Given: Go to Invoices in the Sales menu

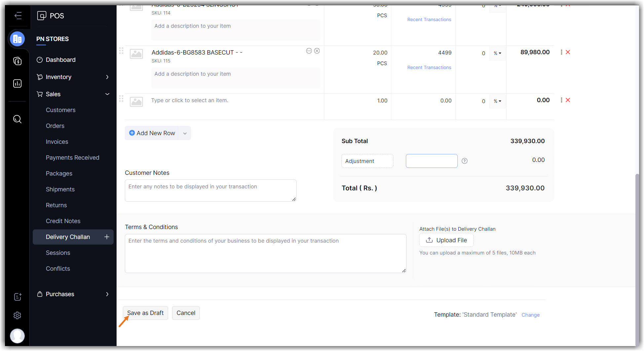Looking at the screenshot, I should tap(57, 142).
